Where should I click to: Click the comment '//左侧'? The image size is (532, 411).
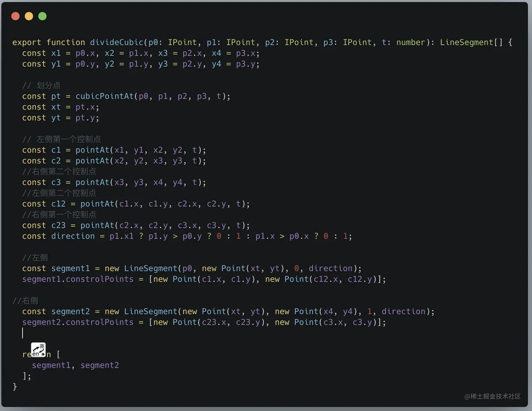point(35,258)
